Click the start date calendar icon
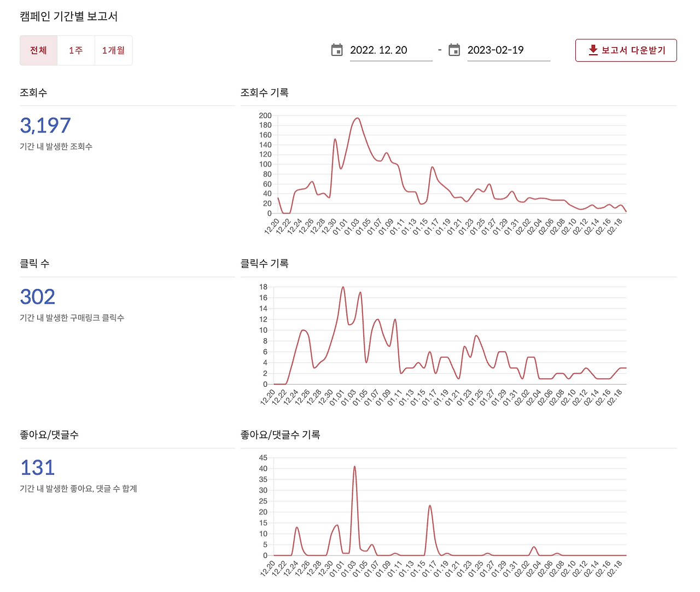700x592 pixels. [337, 50]
